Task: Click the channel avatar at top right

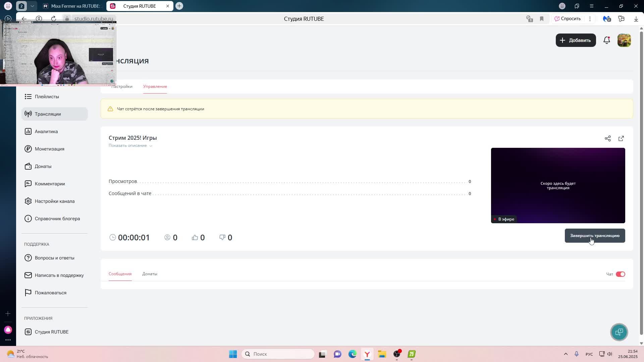Action: click(x=624, y=40)
